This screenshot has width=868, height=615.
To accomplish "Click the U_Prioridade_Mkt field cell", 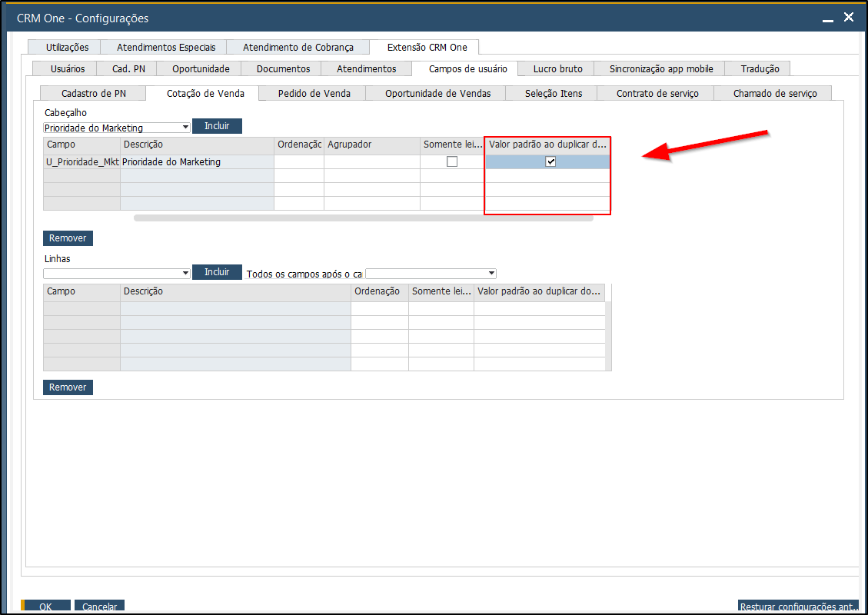I will click(x=82, y=161).
